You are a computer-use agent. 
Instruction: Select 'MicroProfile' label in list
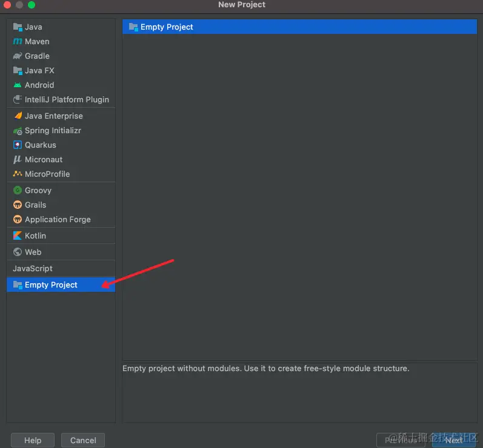point(47,174)
